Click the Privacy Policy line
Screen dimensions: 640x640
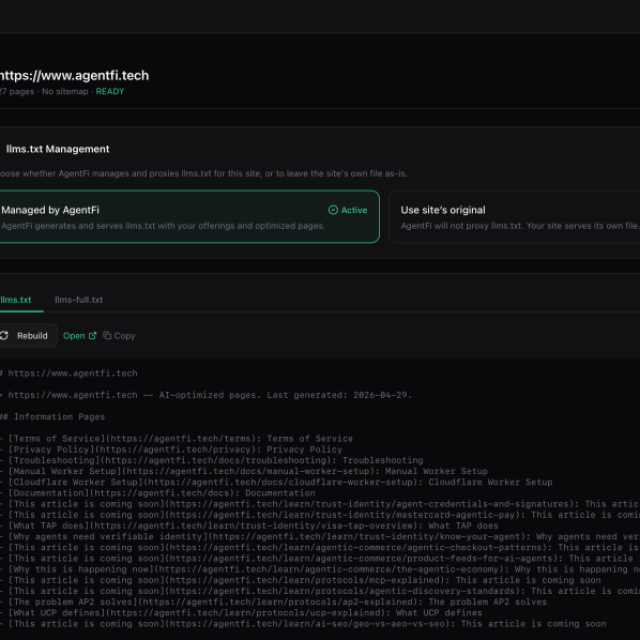coord(171,450)
